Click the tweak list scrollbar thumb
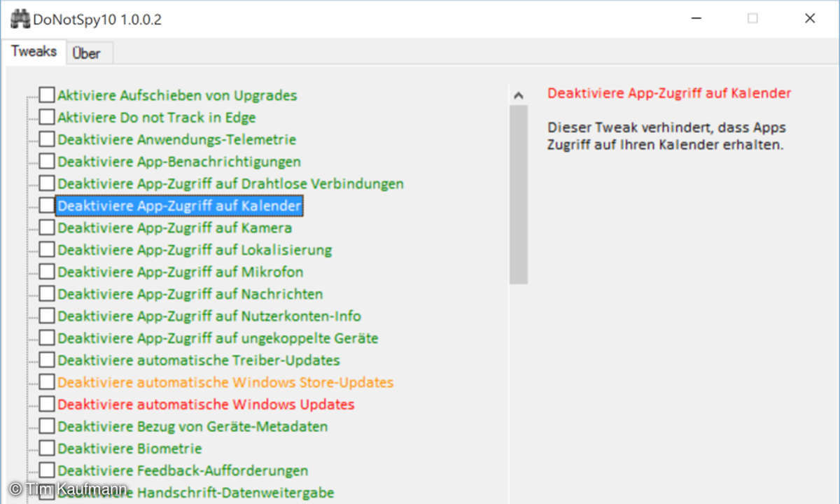Screen dimensions: 840x504 pos(519,195)
